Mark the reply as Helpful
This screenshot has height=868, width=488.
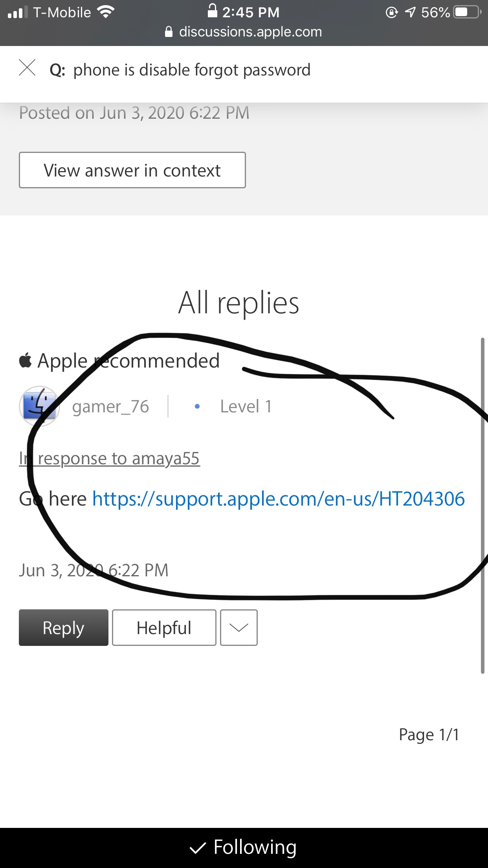(x=164, y=627)
